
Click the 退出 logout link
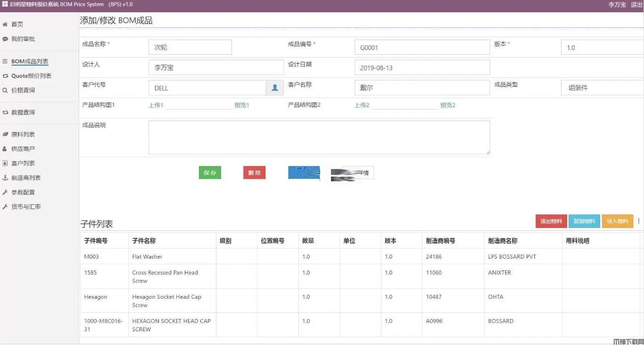click(636, 5)
